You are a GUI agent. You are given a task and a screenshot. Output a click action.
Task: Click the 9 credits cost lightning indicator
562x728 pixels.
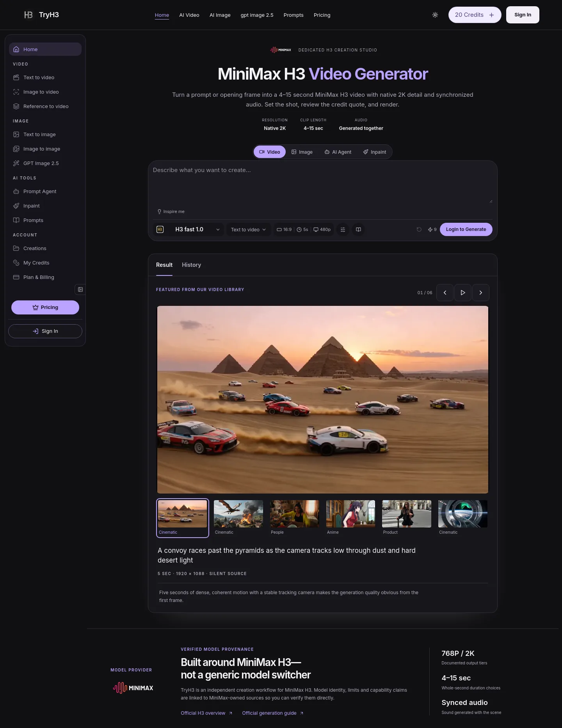tap(432, 229)
